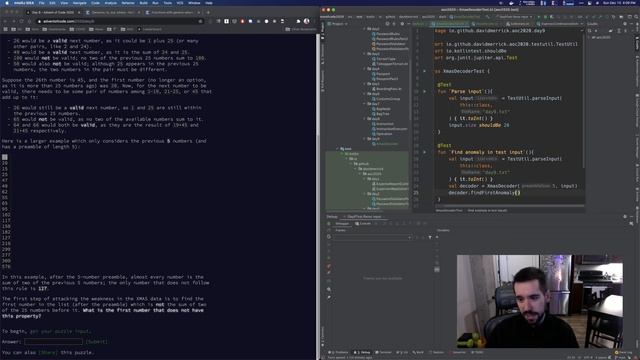Image resolution: width=640 pixels, height=360 pixels.
Task: Run 'Parse input' test via gutter icon
Action: point(424,91)
